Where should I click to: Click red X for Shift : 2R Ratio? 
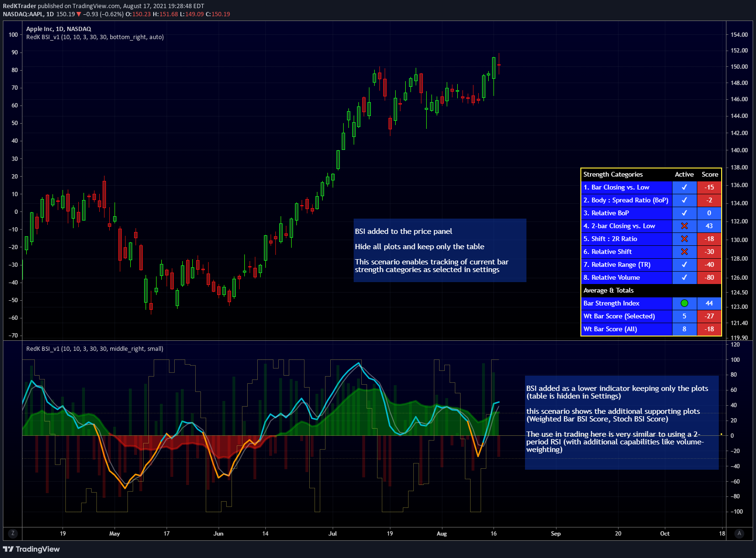[x=684, y=239]
